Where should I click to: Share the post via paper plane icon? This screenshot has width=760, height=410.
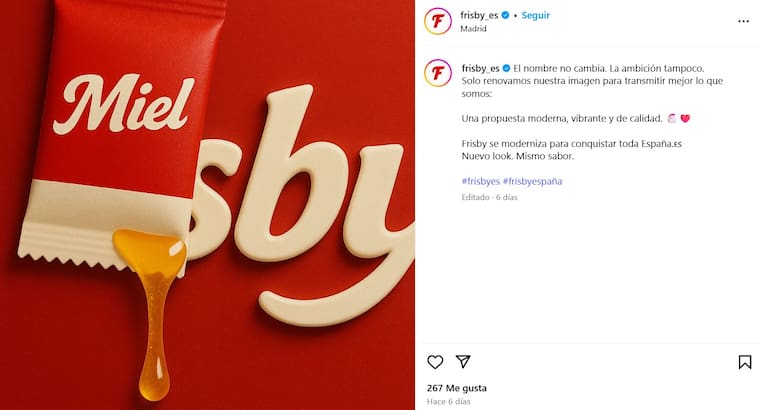[x=463, y=361]
